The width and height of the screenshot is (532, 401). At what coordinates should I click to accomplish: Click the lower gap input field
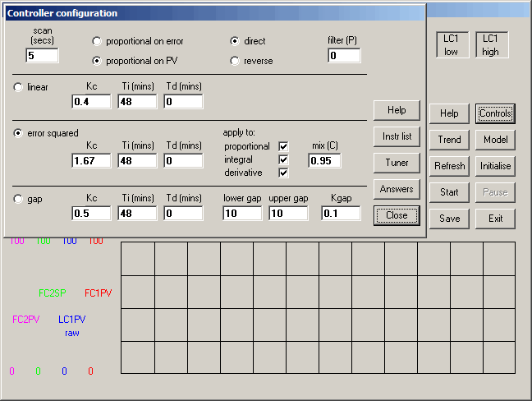tap(242, 214)
